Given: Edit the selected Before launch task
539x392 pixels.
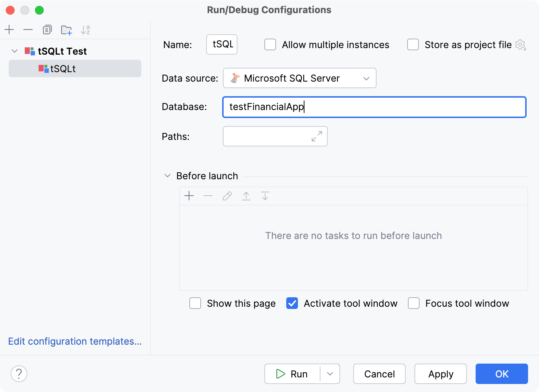Looking at the screenshot, I should click(227, 196).
